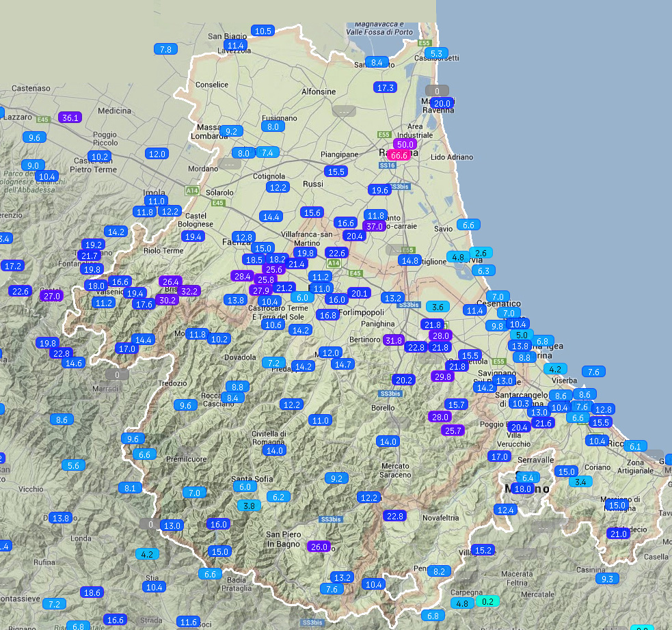Click the 21.0 marker in the southeast
672x630 pixels.
pyautogui.click(x=618, y=534)
